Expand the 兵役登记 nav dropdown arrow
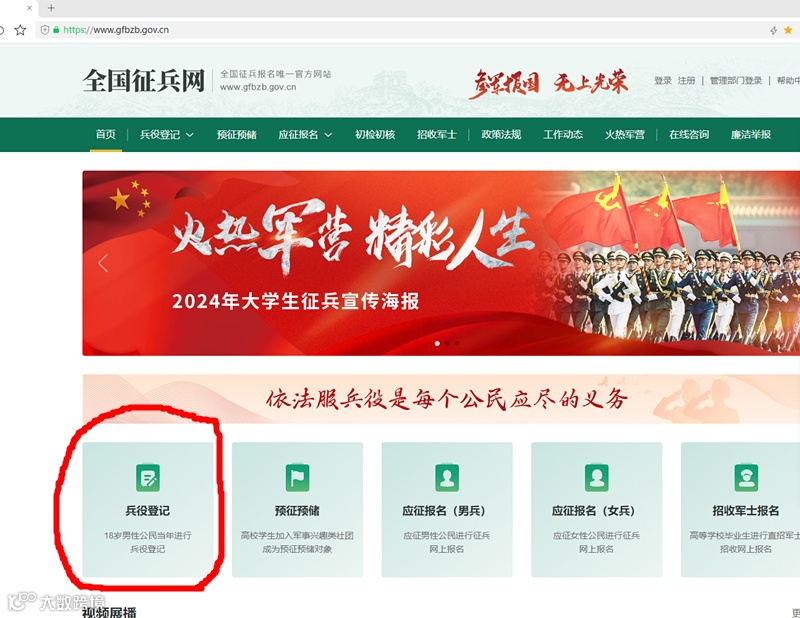800x618 pixels. [190, 135]
